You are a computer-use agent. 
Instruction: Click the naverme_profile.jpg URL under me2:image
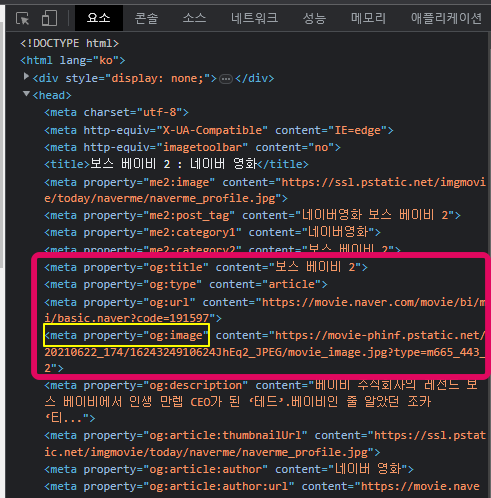coord(159,199)
